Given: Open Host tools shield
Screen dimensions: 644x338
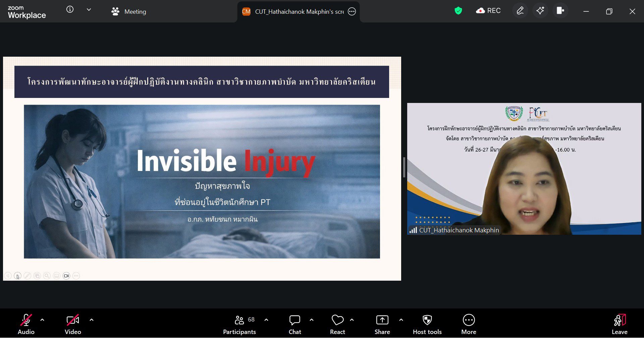Looking at the screenshot, I should point(427,324).
